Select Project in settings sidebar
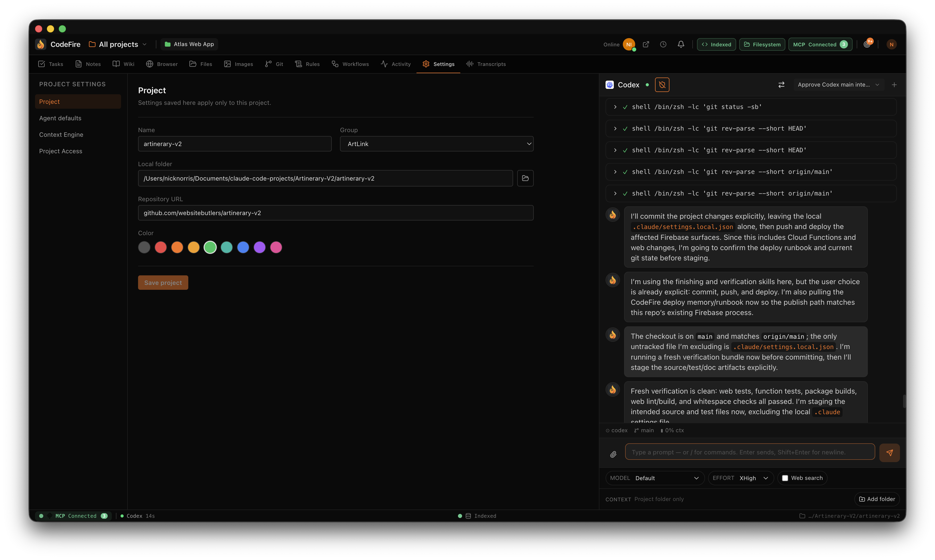 click(x=78, y=101)
